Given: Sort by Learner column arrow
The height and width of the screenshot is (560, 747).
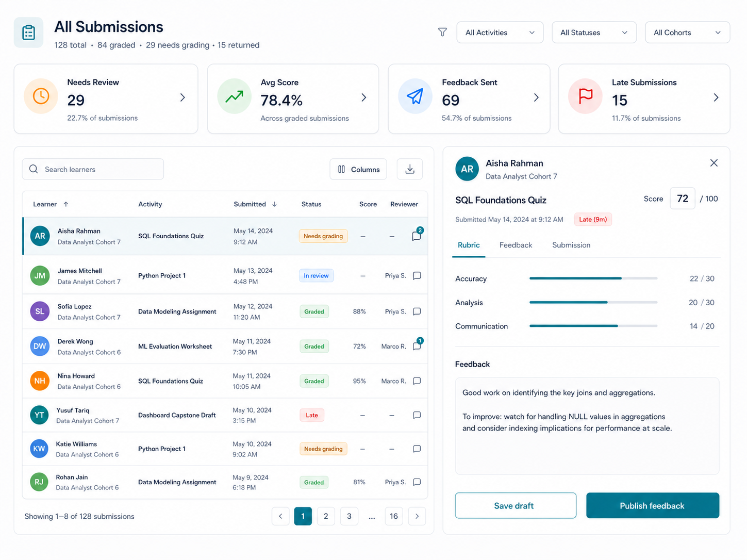Looking at the screenshot, I should point(66,204).
